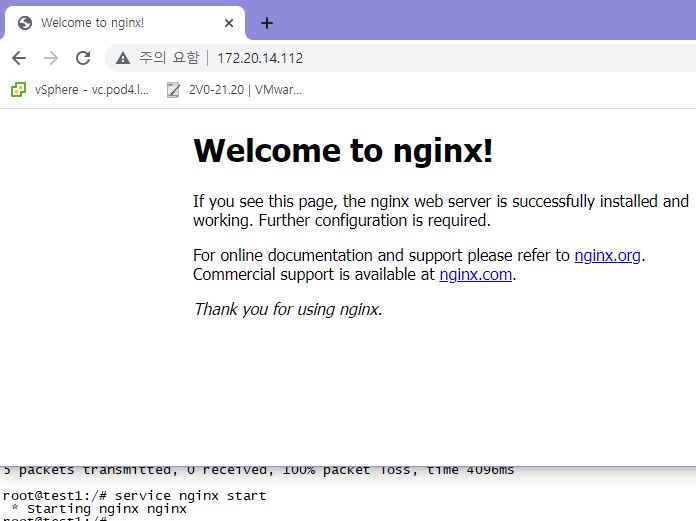Click the 'Commercial support is available at' text
This screenshot has width=696, height=521.
(314, 275)
